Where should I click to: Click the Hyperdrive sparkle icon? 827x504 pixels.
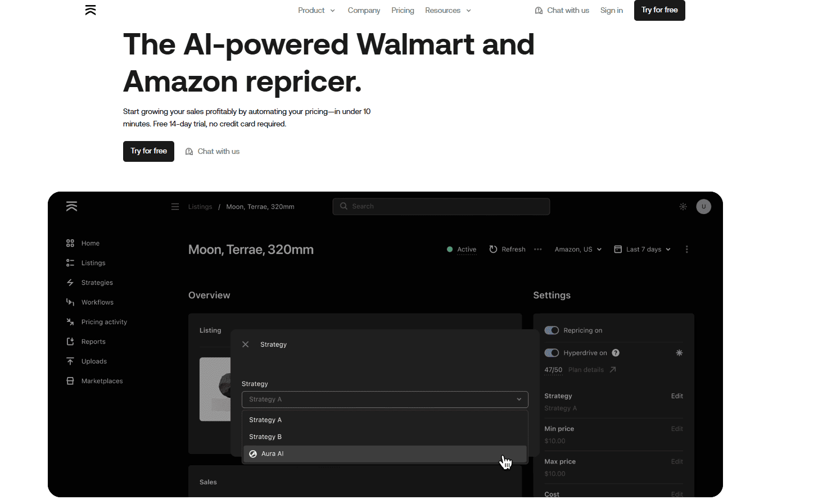679,353
